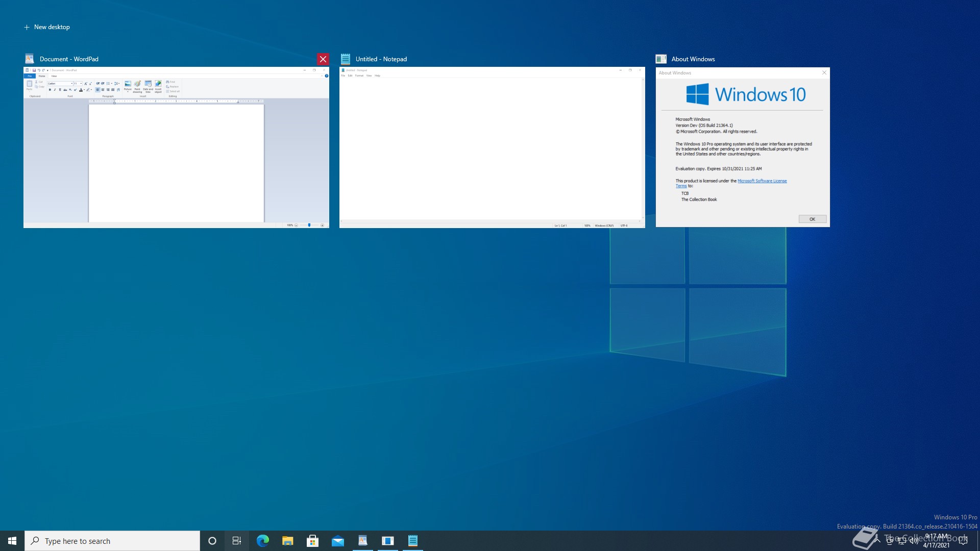Screen dimensions: 980x551
Task: Click the Notepad taskbar icon
Action: pyautogui.click(x=412, y=541)
